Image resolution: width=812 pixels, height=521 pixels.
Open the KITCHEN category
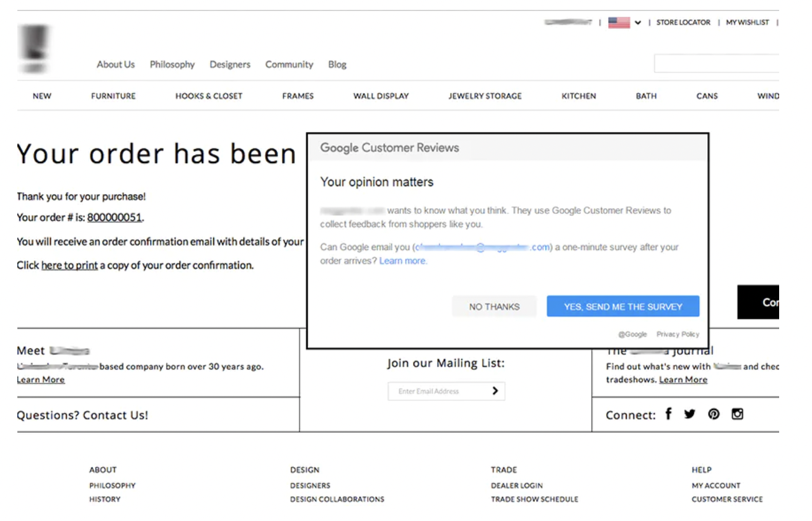(578, 96)
